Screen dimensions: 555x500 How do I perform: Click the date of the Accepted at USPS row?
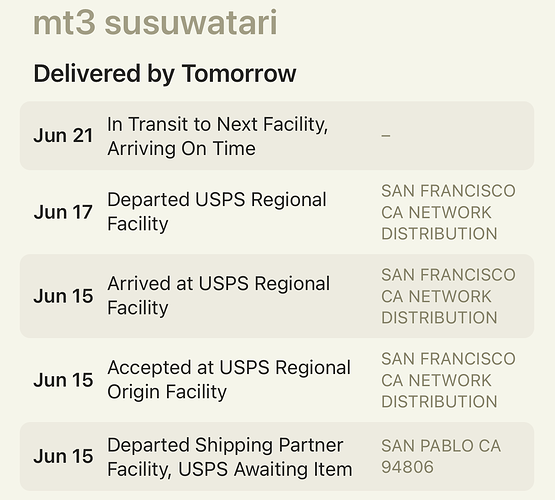(63, 380)
